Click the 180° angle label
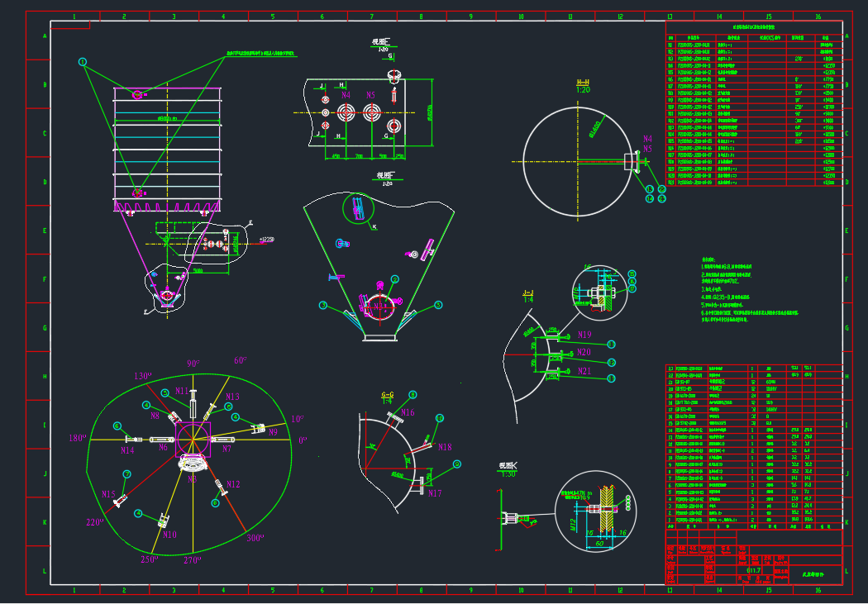Screen dimensions: 868x604 77,438
